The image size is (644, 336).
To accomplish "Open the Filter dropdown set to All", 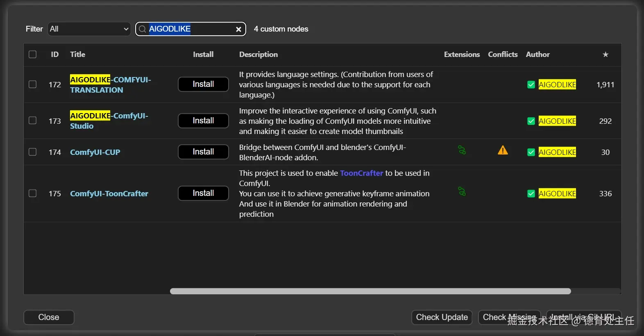I will [89, 29].
